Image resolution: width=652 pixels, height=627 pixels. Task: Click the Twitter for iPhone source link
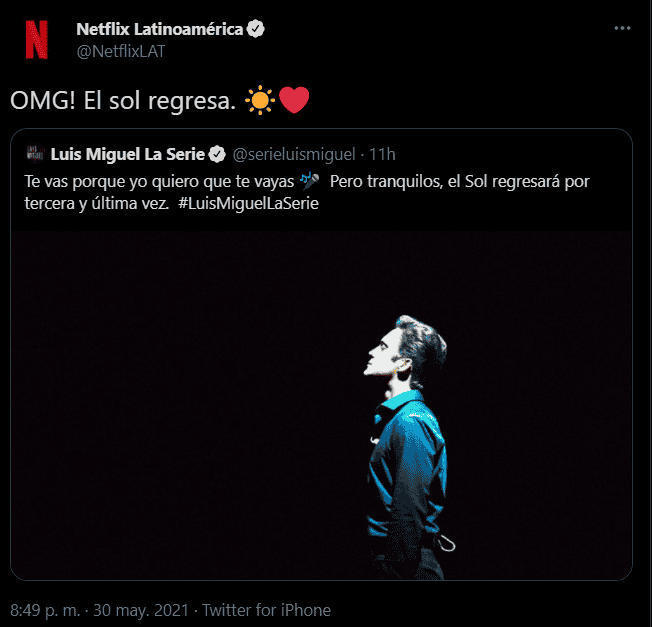click(x=264, y=609)
